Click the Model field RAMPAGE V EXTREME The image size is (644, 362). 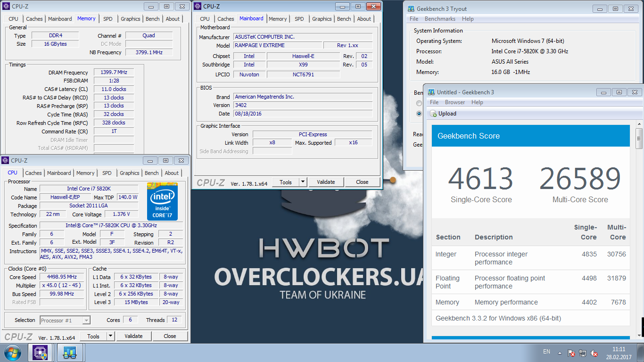click(x=278, y=45)
